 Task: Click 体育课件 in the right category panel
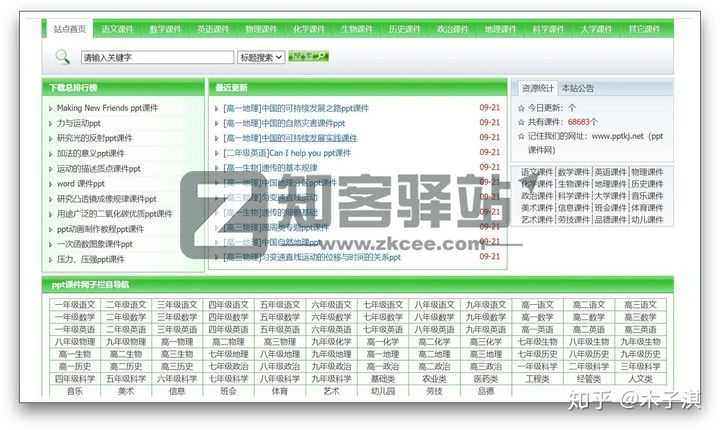click(x=647, y=208)
